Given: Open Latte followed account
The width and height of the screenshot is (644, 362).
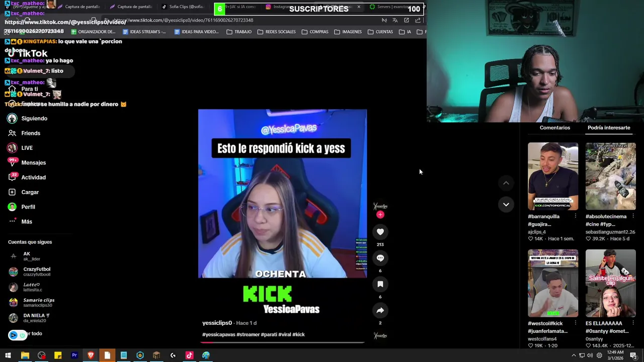Looking at the screenshot, I should pyautogui.click(x=26, y=287).
